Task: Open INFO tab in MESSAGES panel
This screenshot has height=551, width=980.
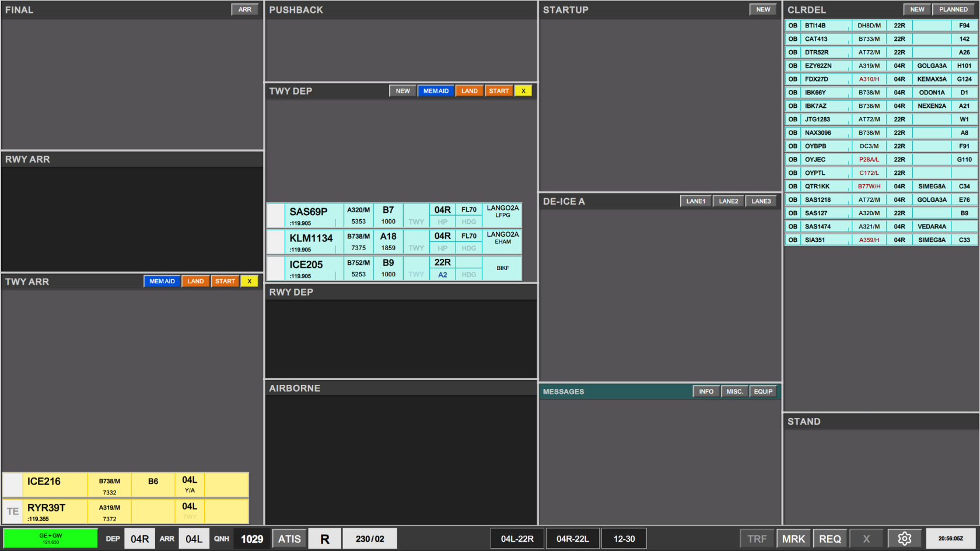Action: [706, 391]
